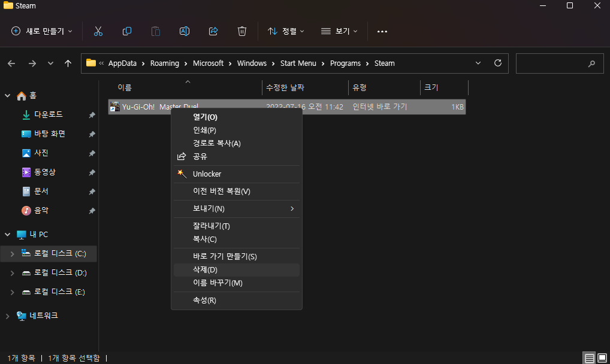Expand 로컬 디스크 (C:) node
The image size is (610, 364).
coord(12,254)
